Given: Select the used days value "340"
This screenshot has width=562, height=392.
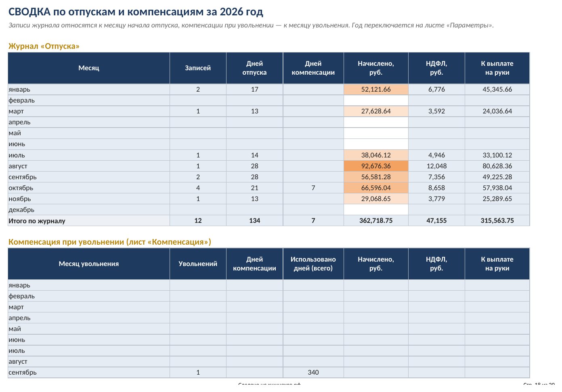Looking at the screenshot, I should pyautogui.click(x=313, y=372).
